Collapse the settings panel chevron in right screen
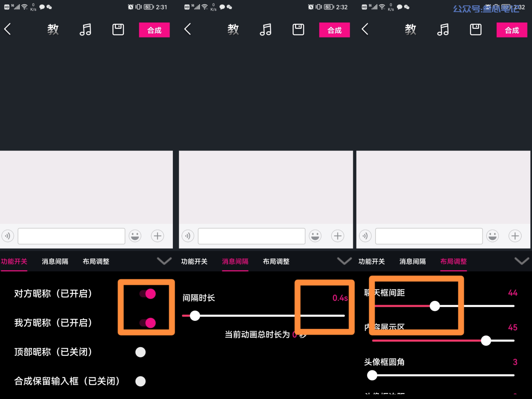532x399 pixels. tap(522, 261)
